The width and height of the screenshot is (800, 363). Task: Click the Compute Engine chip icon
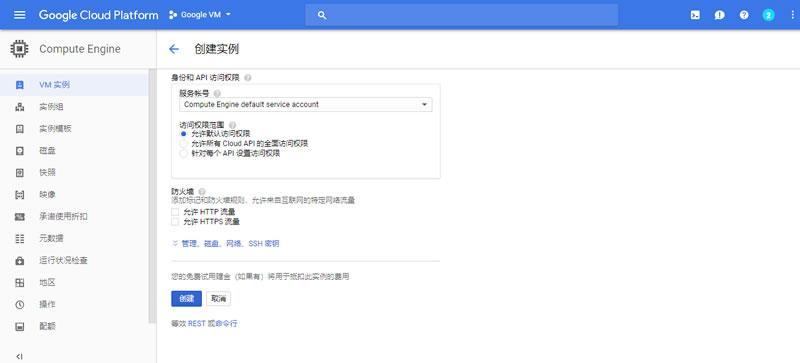tap(19, 49)
